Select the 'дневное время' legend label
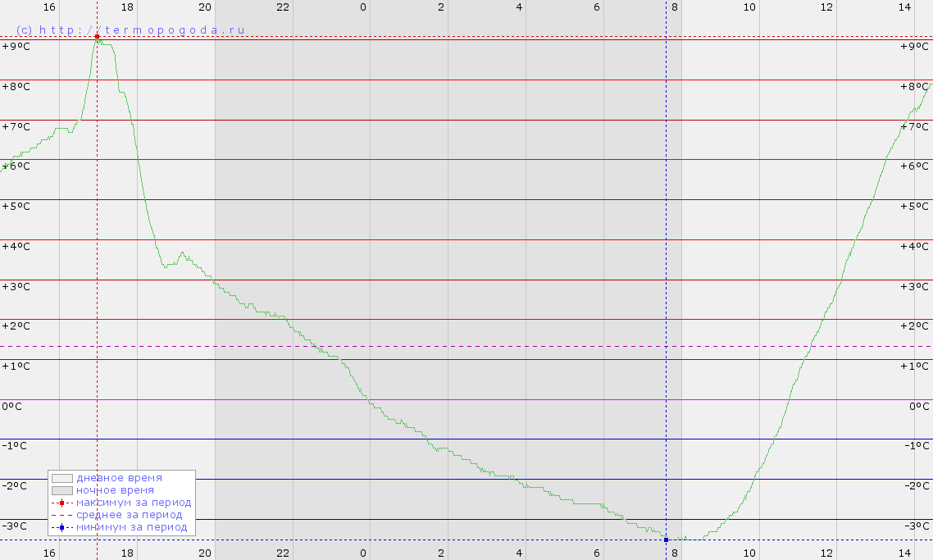The width and height of the screenshot is (933, 560). click(x=119, y=478)
